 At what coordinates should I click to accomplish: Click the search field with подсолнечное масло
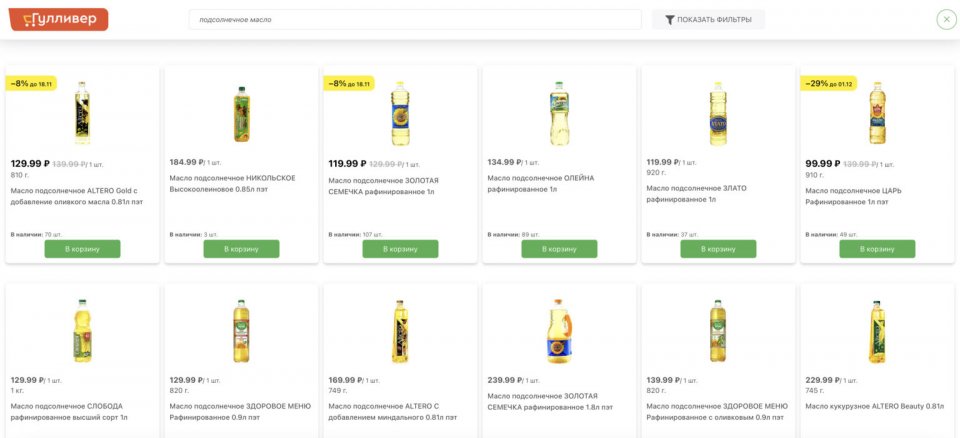coord(415,20)
